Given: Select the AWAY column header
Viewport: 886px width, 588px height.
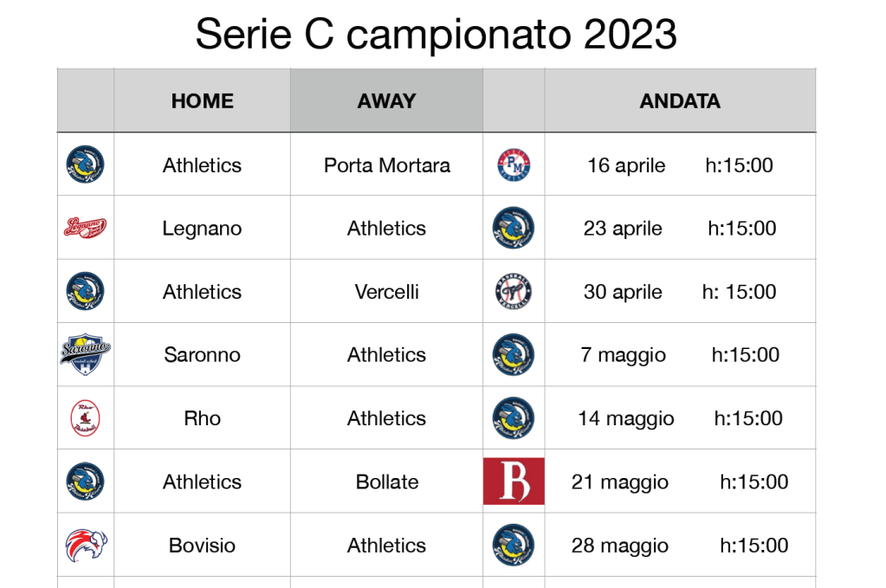Looking at the screenshot, I should (386, 101).
